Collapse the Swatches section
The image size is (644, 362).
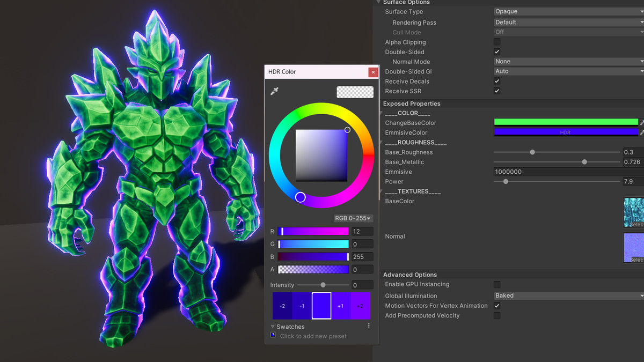click(x=273, y=327)
